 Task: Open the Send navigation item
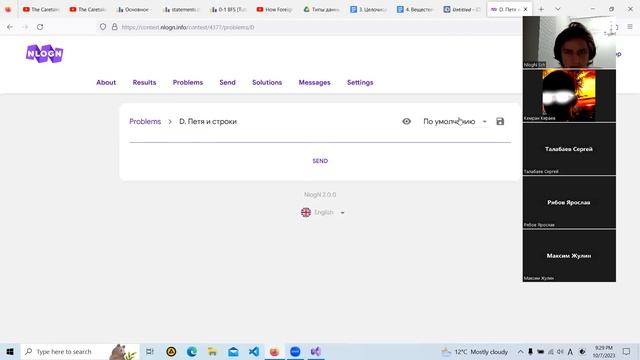point(227,82)
